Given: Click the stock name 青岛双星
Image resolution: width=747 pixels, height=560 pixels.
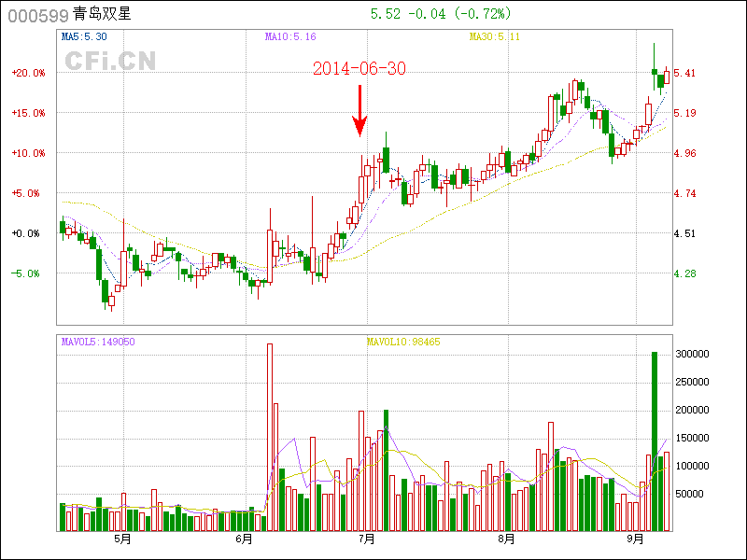Looking at the screenshot, I should [x=101, y=15].
